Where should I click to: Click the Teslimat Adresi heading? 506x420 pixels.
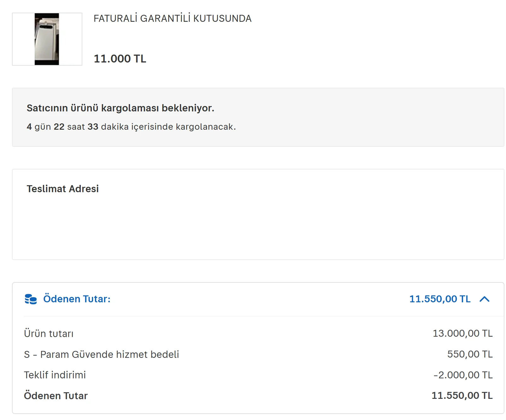point(62,189)
